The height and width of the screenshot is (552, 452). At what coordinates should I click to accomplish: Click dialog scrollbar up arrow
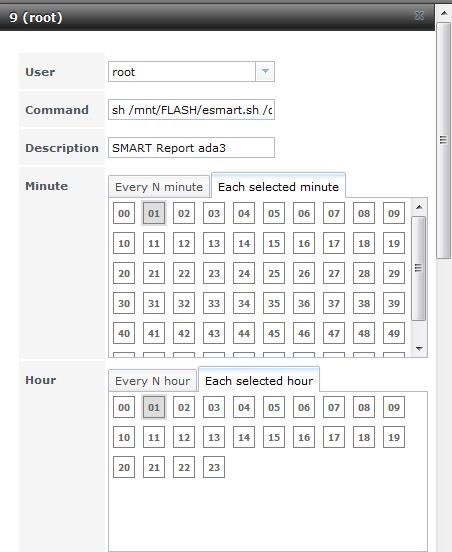(x=444, y=13)
